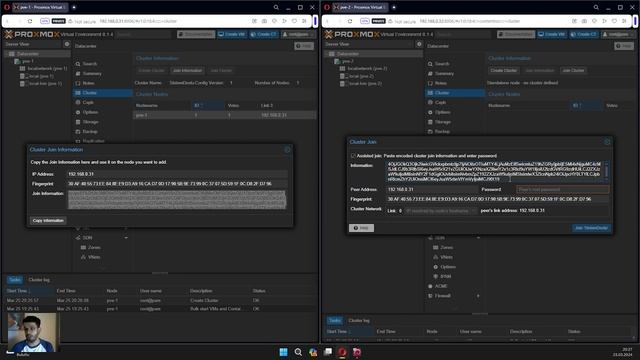
Task: Collapse SDN section in pve-1 menu
Action: (x=126, y=238)
